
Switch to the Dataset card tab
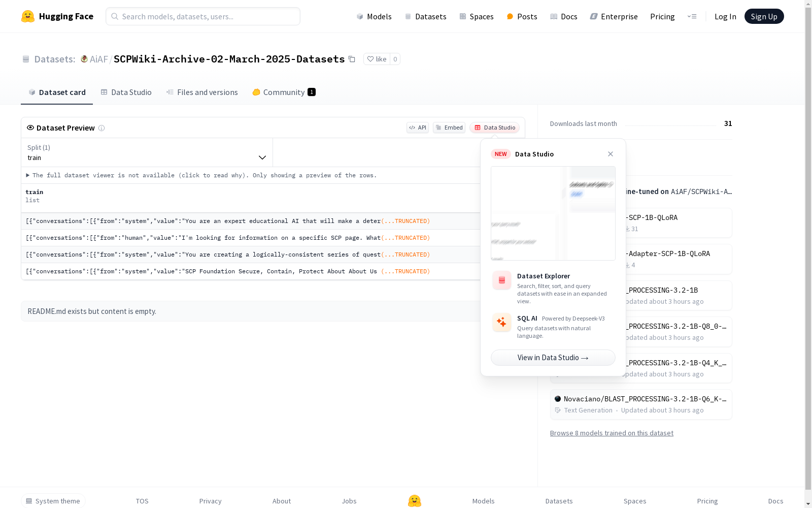tap(57, 92)
